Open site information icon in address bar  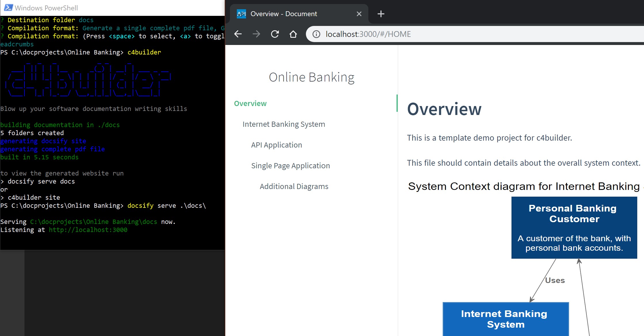[316, 34]
